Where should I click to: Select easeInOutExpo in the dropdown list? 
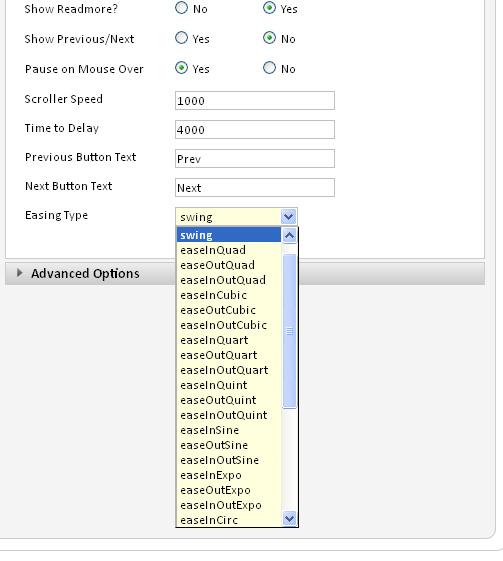tap(229, 506)
